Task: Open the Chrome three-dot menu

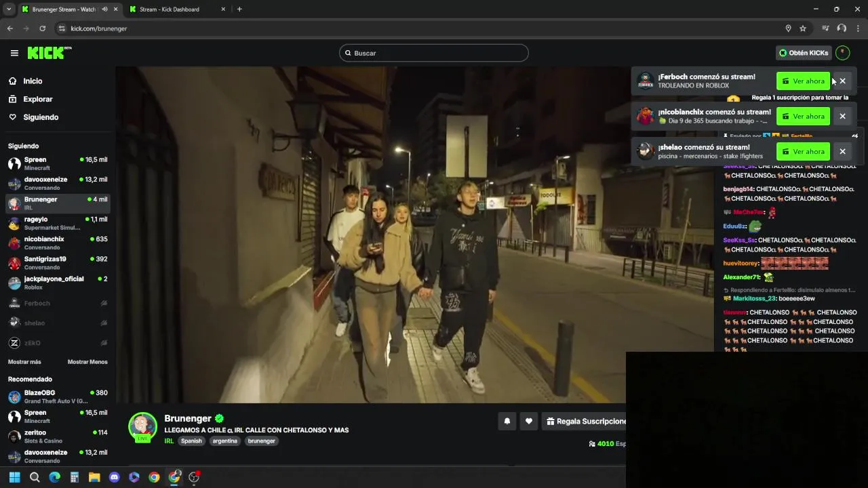Action: pos(858,28)
